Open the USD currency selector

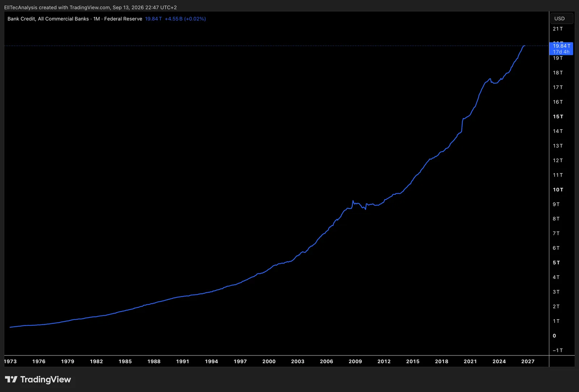pyautogui.click(x=561, y=18)
